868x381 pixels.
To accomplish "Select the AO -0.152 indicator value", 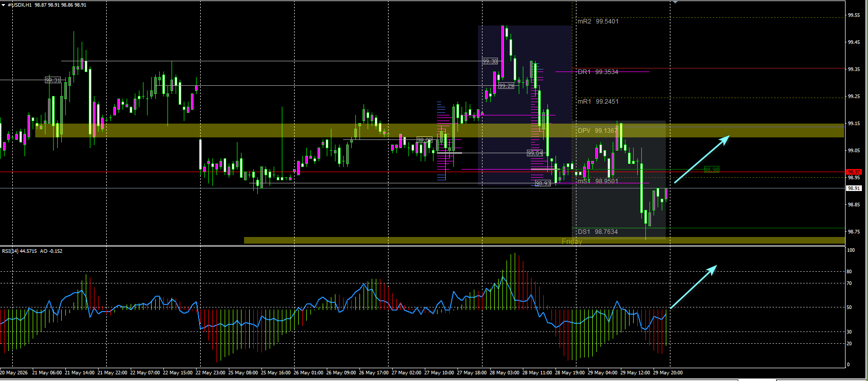I will (x=51, y=251).
